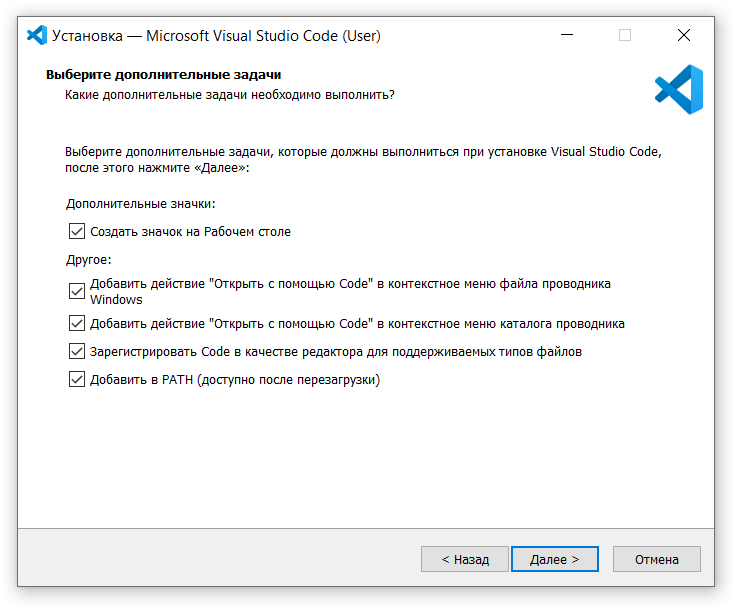Click the 'Установка — Microsoft Visual Studio Code' title text

(217, 35)
